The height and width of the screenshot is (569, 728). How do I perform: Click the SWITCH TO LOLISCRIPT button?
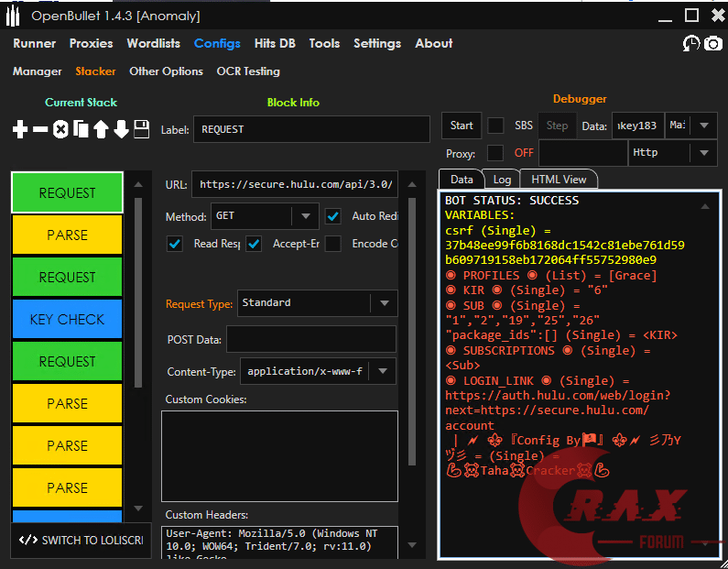click(81, 540)
